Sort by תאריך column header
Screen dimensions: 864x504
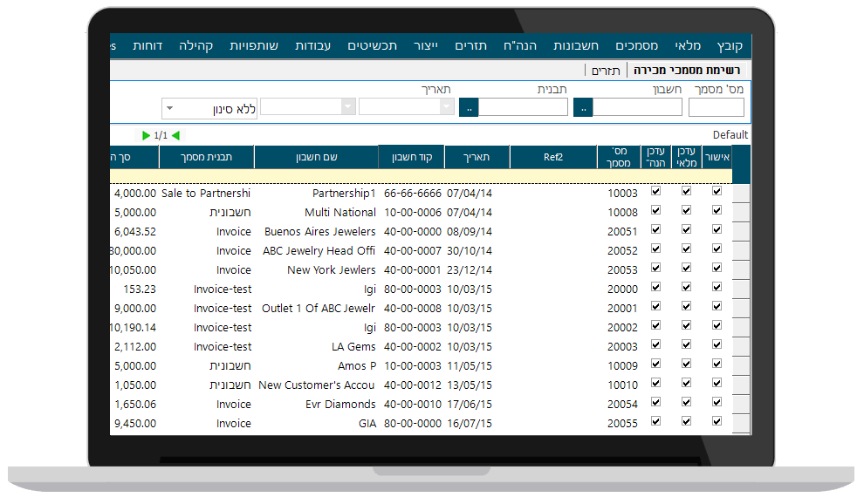coord(477,157)
